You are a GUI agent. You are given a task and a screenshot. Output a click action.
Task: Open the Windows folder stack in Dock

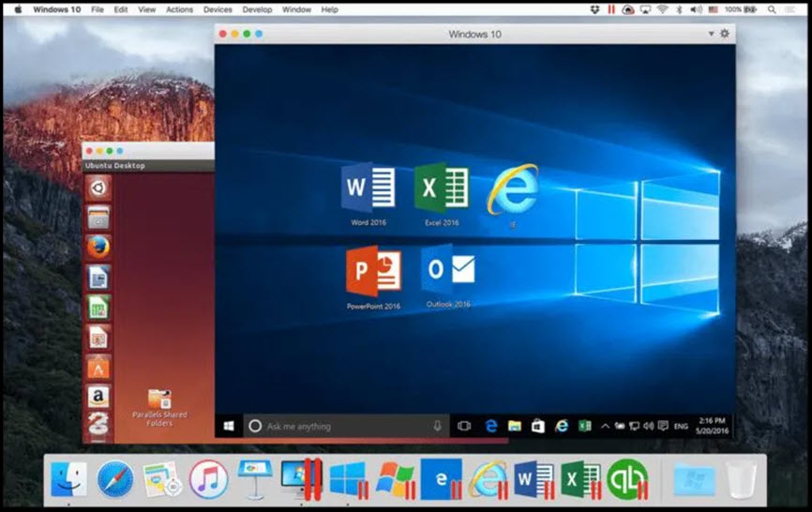tap(694, 479)
